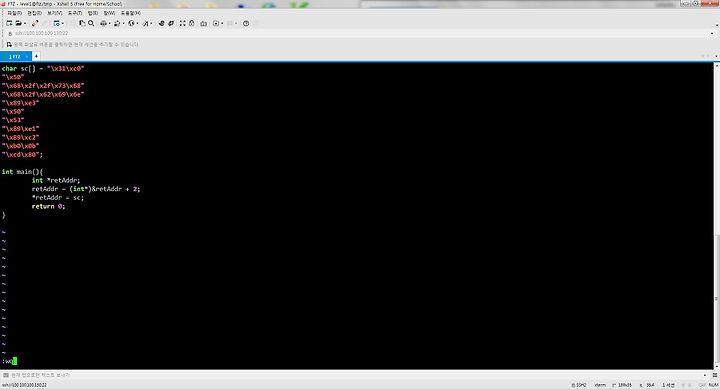
Task: Click the Disconnect plug icon
Action: pos(35,23)
